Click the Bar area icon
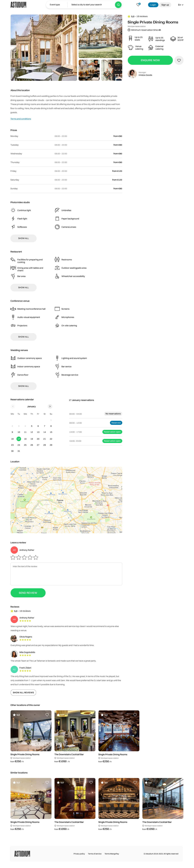The width and height of the screenshot is (194, 868). pos(13,276)
